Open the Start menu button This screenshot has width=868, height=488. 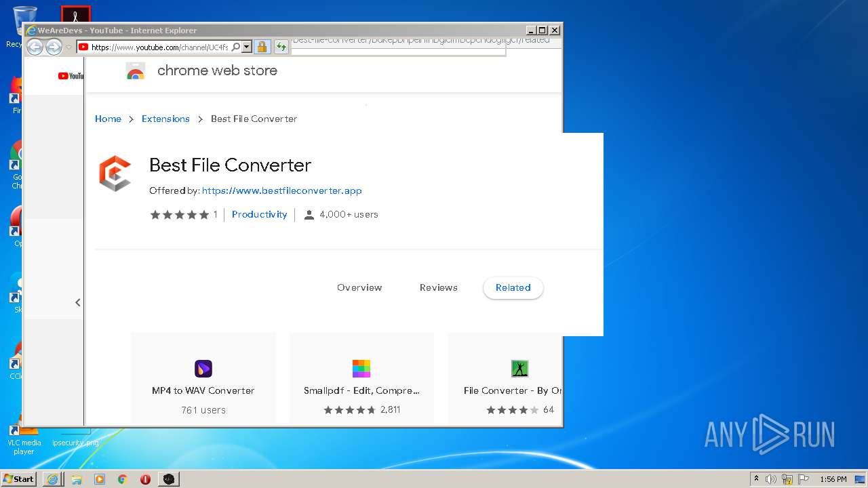(19, 479)
